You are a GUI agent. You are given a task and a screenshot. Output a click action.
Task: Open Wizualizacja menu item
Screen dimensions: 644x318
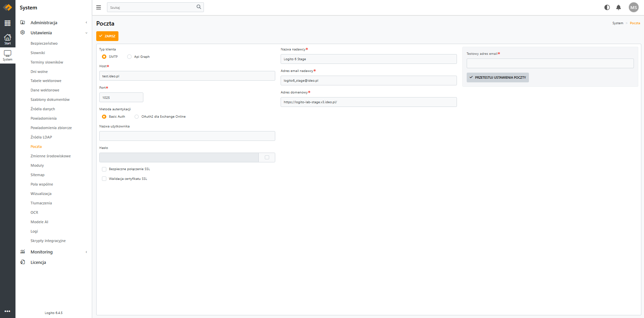[x=41, y=194]
